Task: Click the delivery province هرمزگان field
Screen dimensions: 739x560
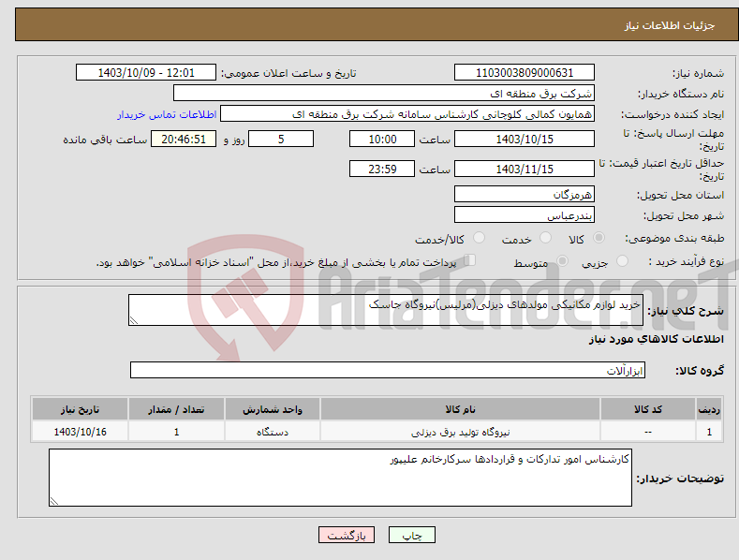Action: 525,194
